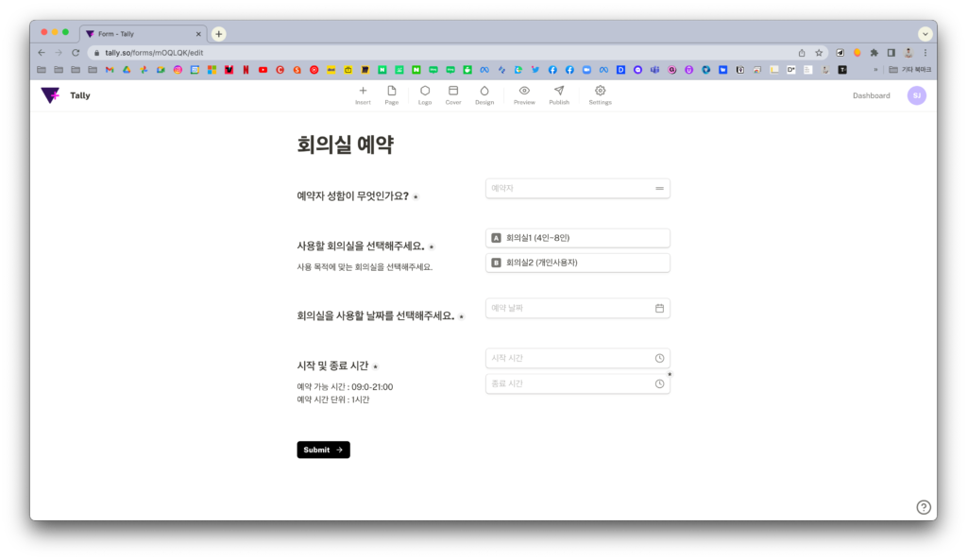Click the Submit button on the form
This screenshot has height=560, width=967.
coord(323,450)
